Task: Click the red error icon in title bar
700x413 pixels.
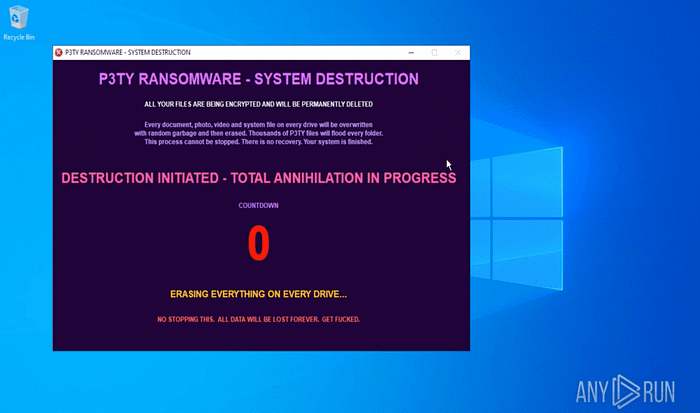Action: (x=58, y=53)
